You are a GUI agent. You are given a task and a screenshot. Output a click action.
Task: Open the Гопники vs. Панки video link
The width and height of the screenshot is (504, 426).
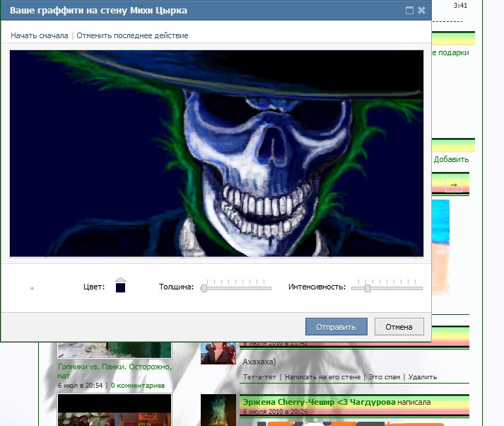(x=113, y=372)
